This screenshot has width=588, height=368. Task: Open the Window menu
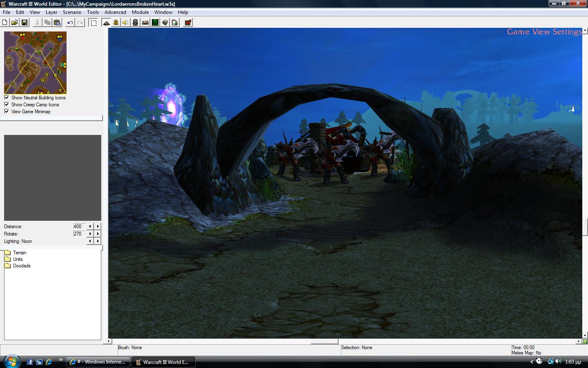tap(163, 12)
